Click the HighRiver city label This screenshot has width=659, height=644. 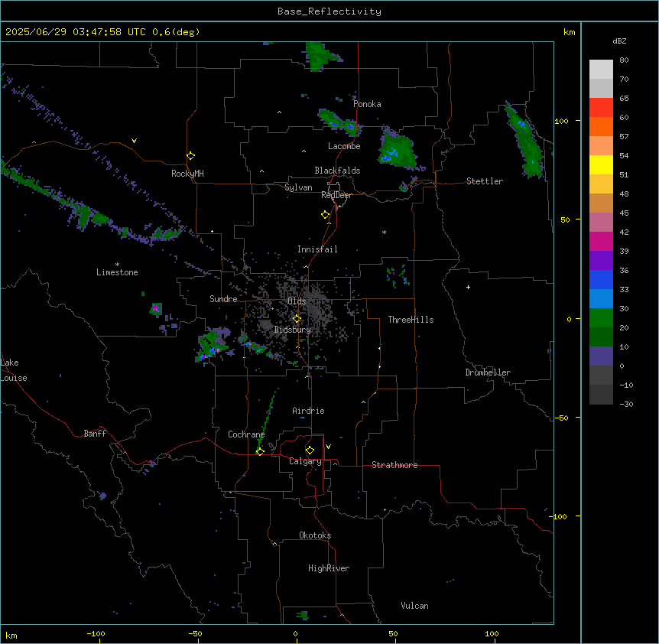tap(329, 568)
